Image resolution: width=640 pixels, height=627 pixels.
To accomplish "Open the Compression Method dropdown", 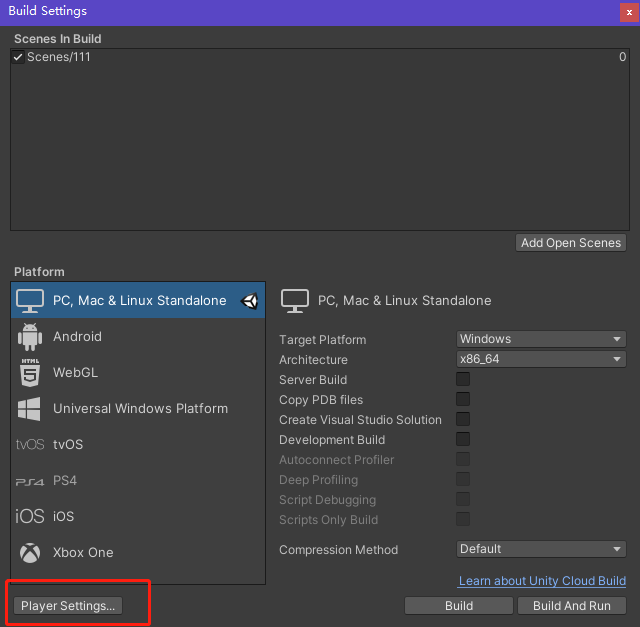I will click(541, 549).
